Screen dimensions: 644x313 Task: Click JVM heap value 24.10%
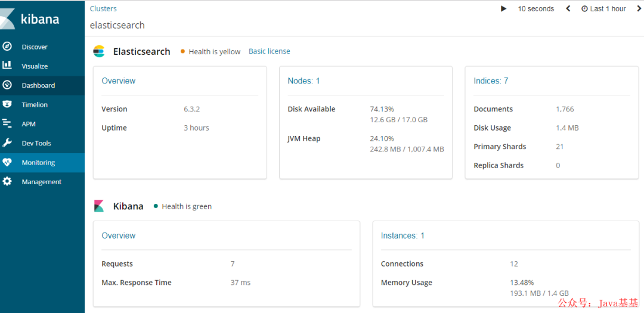(x=382, y=139)
